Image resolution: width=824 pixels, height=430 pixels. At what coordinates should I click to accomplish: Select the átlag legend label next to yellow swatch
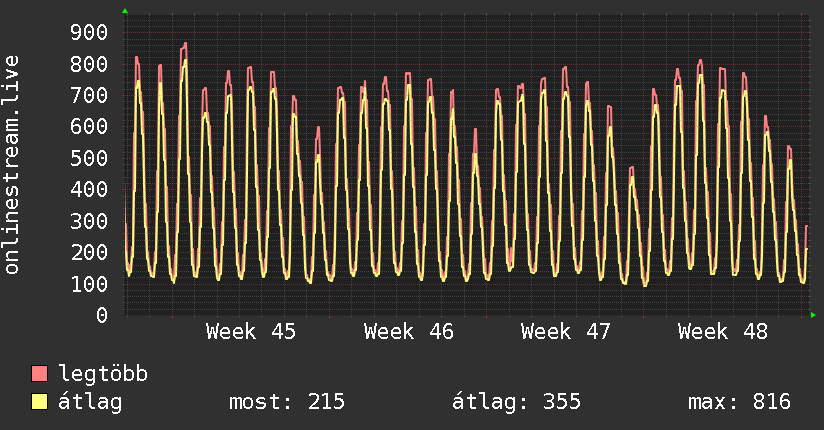(x=90, y=402)
